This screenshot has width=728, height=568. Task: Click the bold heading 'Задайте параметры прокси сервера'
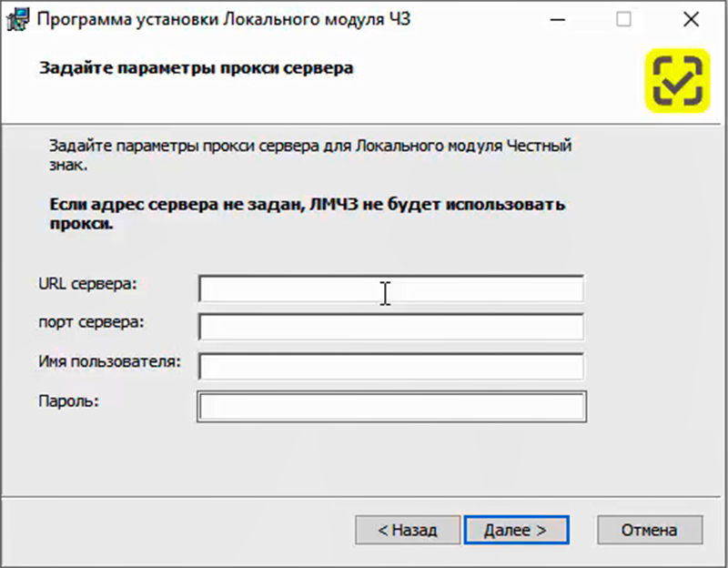click(195, 68)
